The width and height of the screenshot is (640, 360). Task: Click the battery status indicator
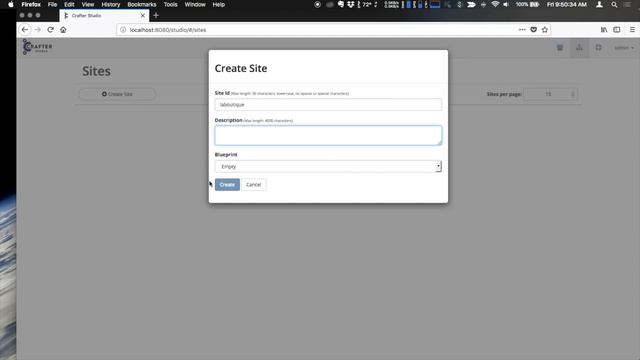527,4
